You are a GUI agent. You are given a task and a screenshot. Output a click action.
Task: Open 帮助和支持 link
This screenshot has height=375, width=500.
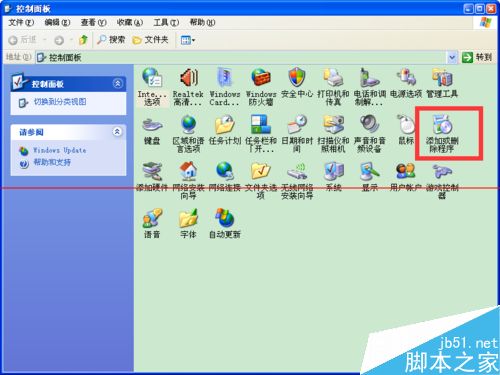52,163
